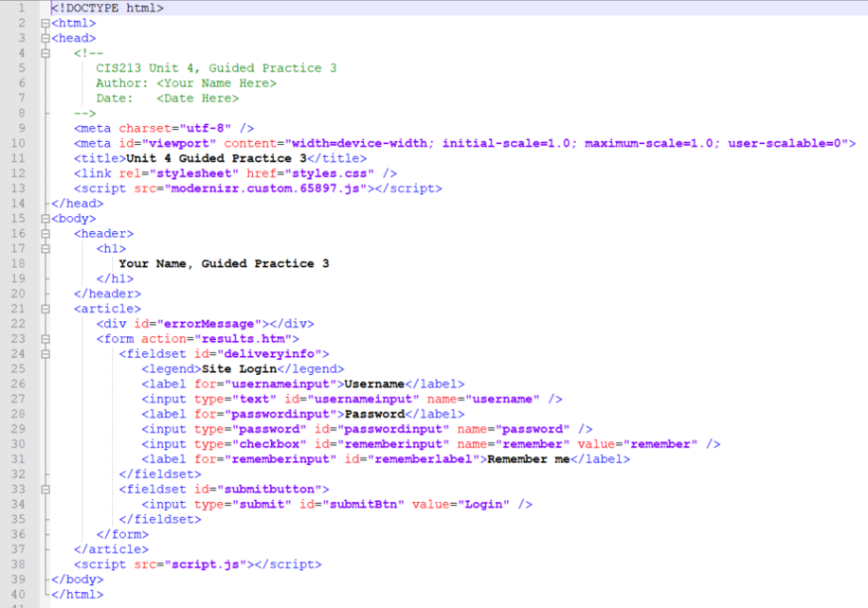Click the title text 'Unit 4 Guided Practice 3'
868x608 pixels.
(x=216, y=158)
